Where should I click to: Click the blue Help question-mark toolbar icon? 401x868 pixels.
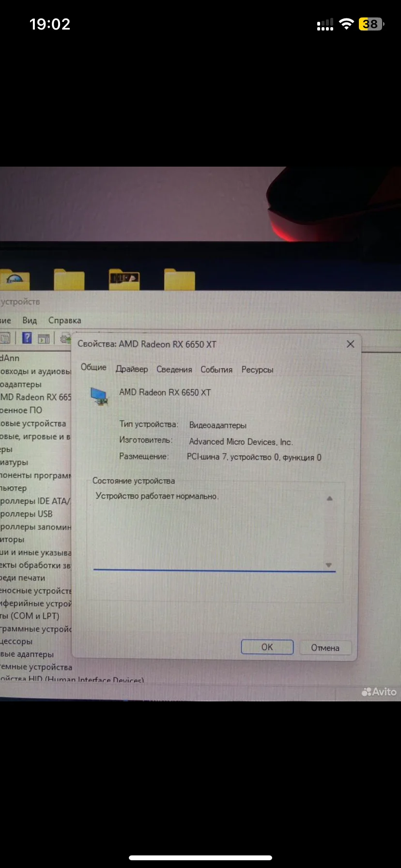coord(27,338)
